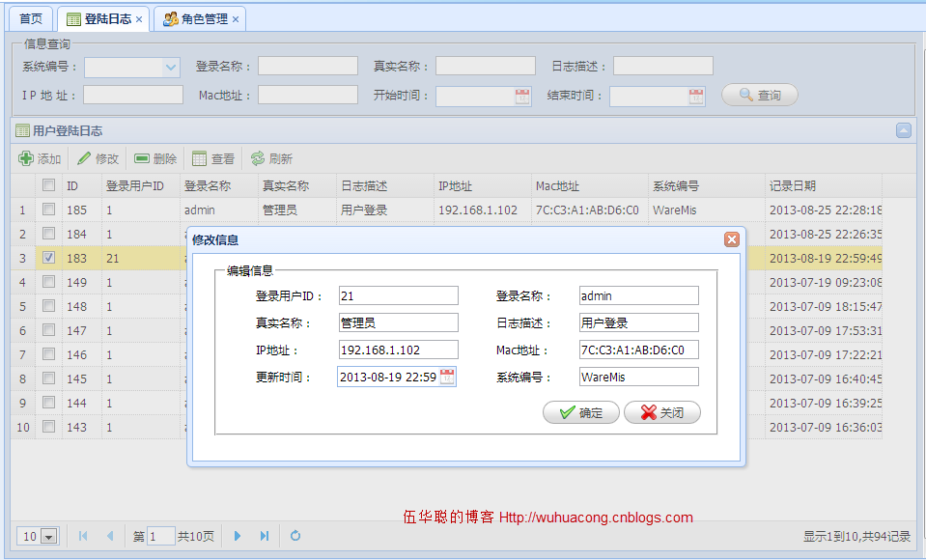Collapse the 用户登陆日志 panel
Screen dimensions: 926x560
point(904,130)
